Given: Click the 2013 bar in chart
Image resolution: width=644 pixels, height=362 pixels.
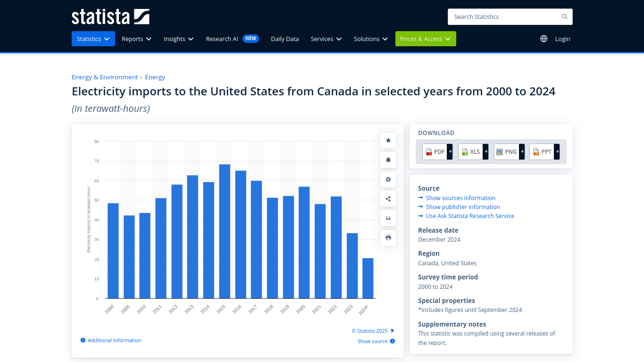Looking at the screenshot, I should [x=192, y=237].
